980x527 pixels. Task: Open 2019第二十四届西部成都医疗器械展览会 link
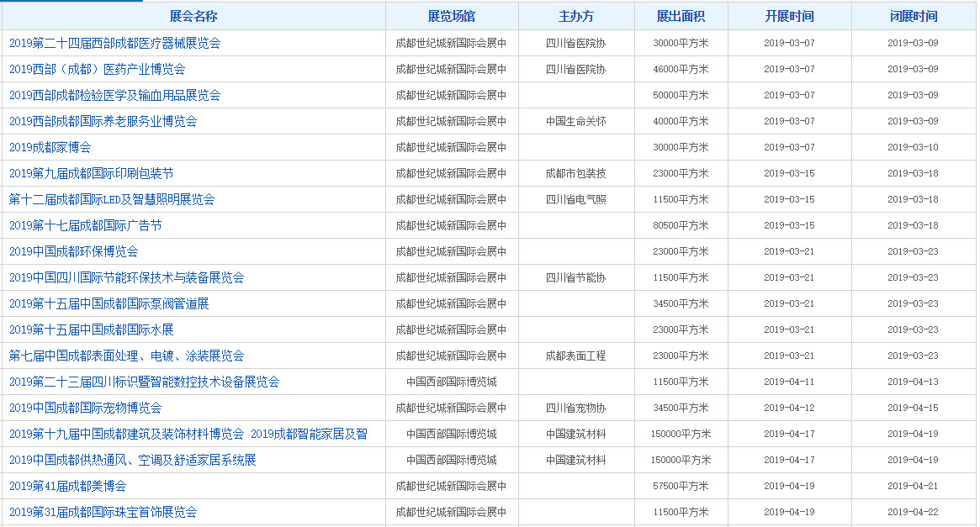pos(115,43)
